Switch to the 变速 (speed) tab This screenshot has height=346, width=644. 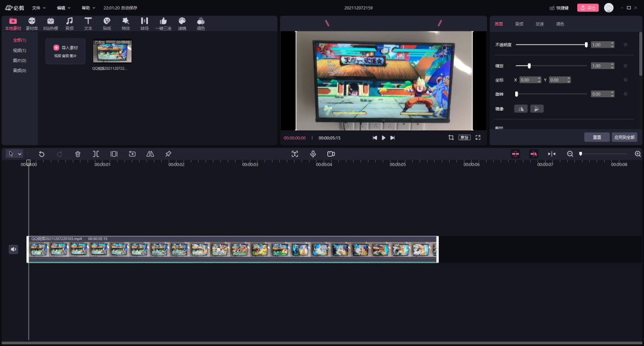(x=539, y=24)
